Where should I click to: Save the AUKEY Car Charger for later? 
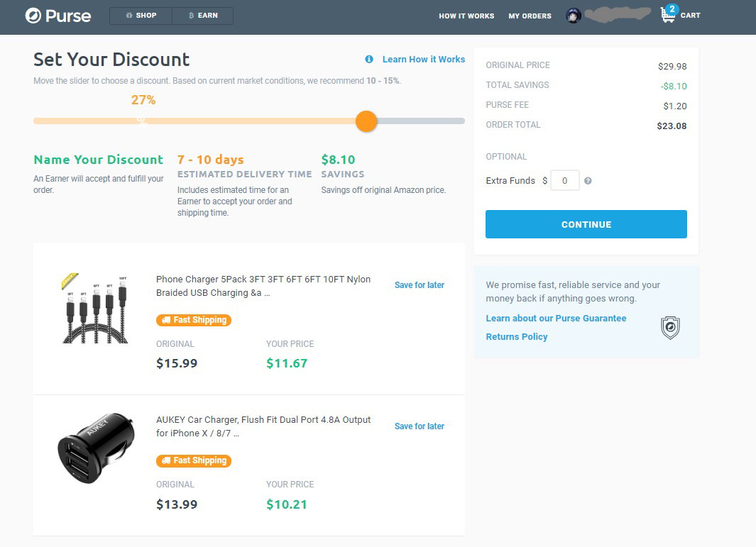[x=419, y=426]
